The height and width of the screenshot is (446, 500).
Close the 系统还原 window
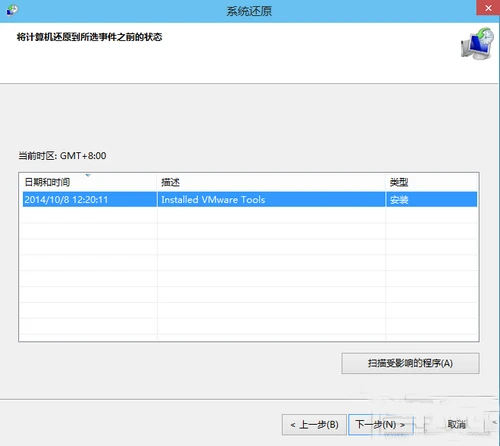click(488, 8)
